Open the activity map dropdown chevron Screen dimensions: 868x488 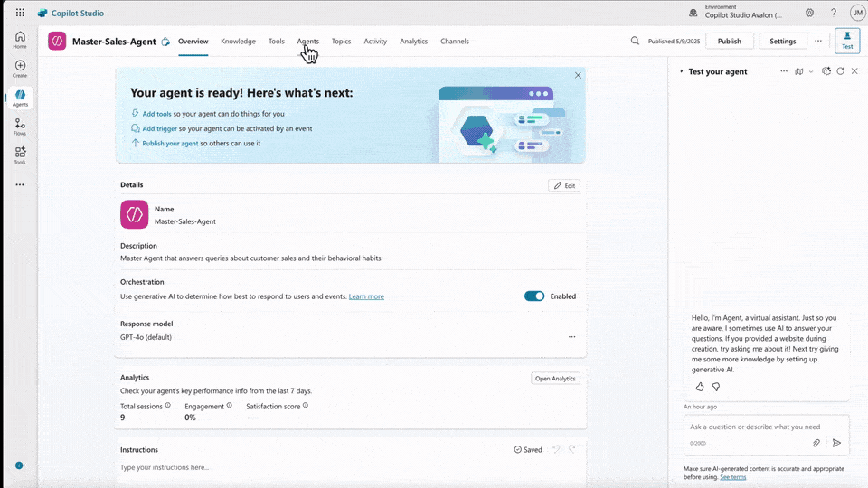tap(811, 71)
